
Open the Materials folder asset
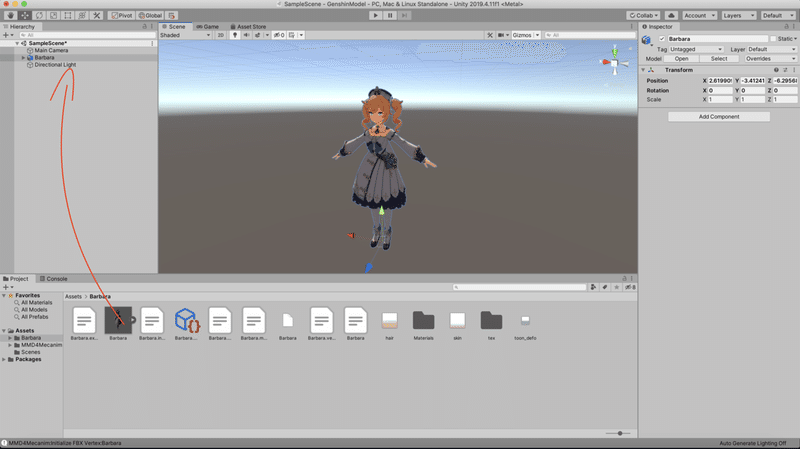(423, 321)
